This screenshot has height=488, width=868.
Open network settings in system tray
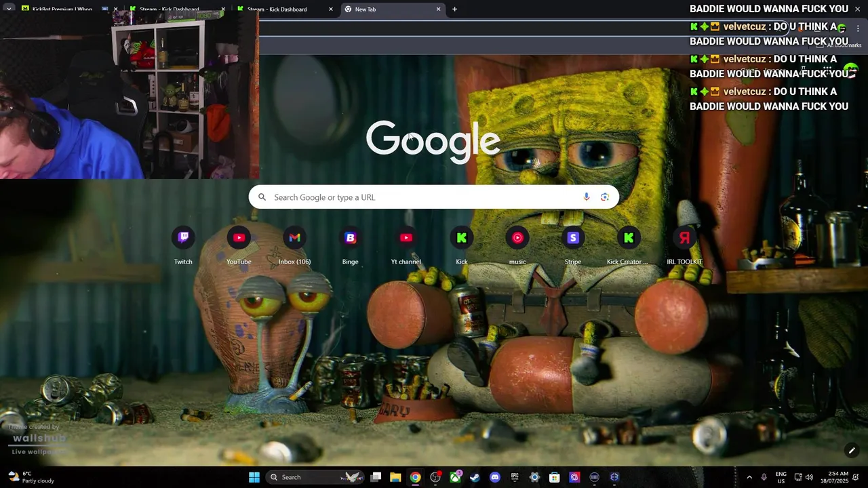pyautogui.click(x=798, y=477)
